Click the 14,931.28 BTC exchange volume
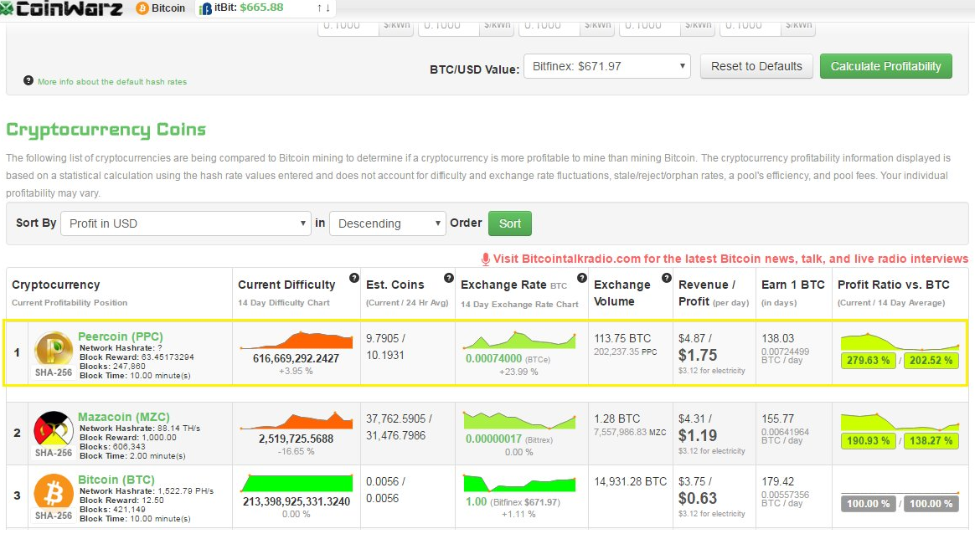 coord(630,481)
